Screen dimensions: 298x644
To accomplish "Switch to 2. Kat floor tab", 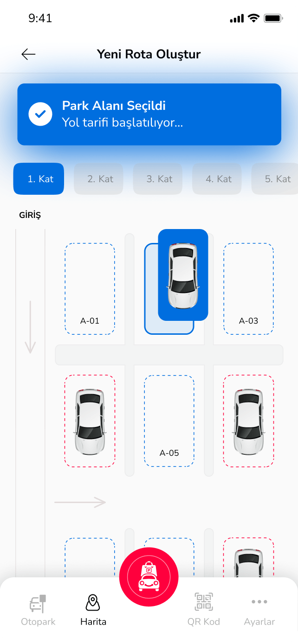I will click(98, 179).
